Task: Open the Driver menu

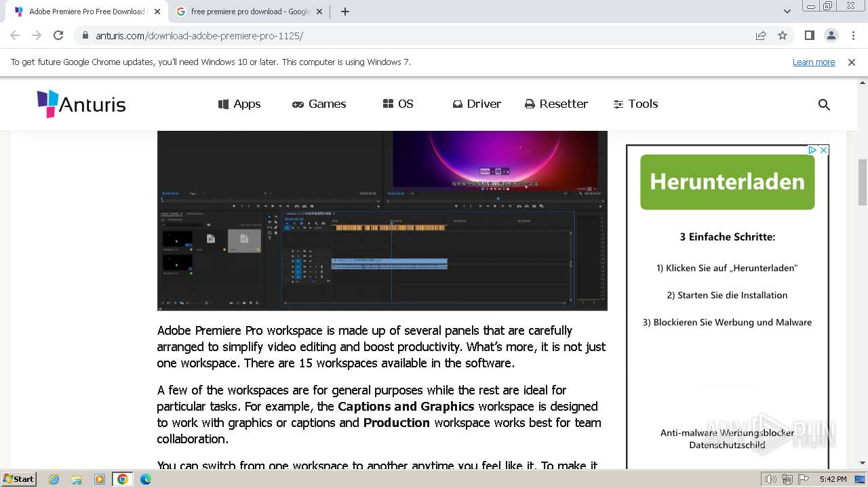Action: tap(477, 104)
